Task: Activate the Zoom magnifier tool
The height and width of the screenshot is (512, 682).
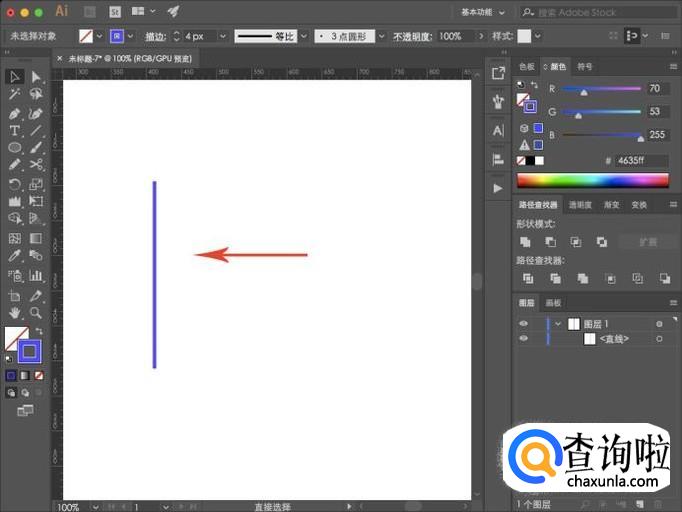Action: click(36, 313)
